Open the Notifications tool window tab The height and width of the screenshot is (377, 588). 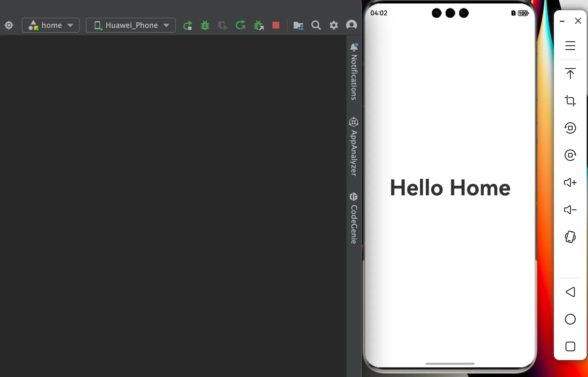coord(354,71)
